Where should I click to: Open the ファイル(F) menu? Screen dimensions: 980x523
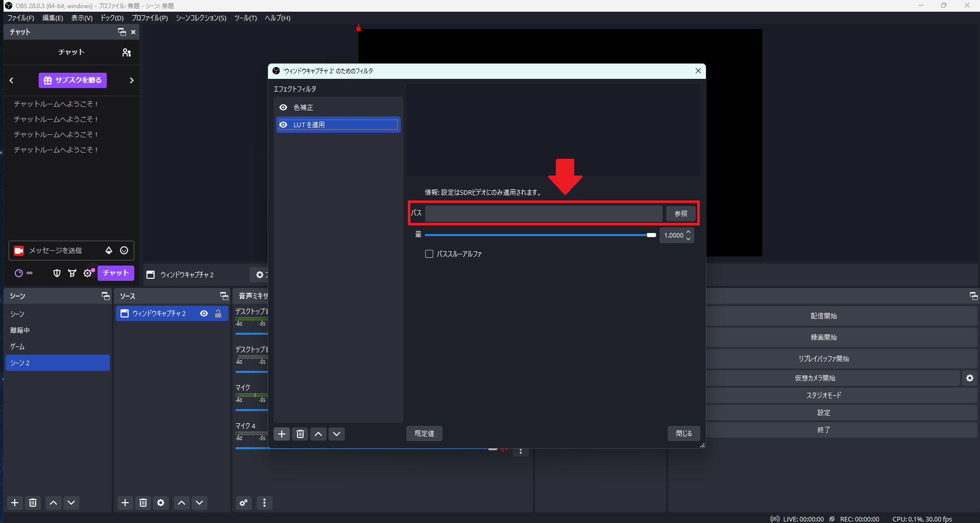[21, 18]
